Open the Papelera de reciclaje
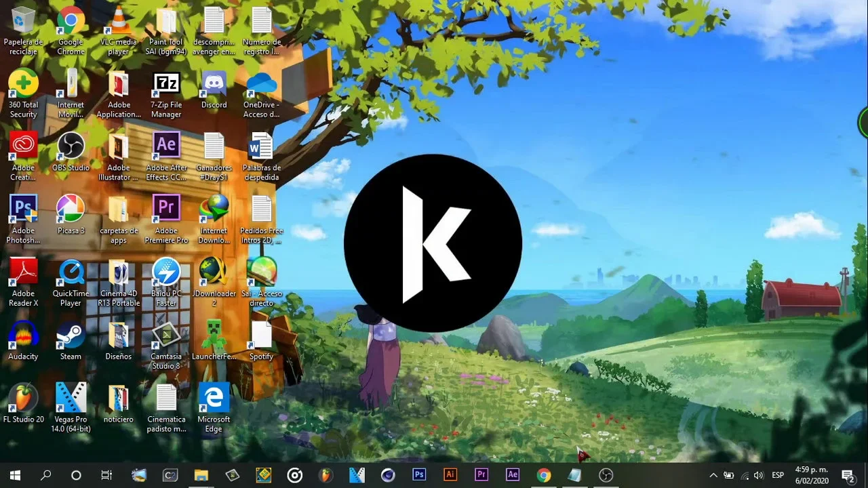 (x=23, y=22)
